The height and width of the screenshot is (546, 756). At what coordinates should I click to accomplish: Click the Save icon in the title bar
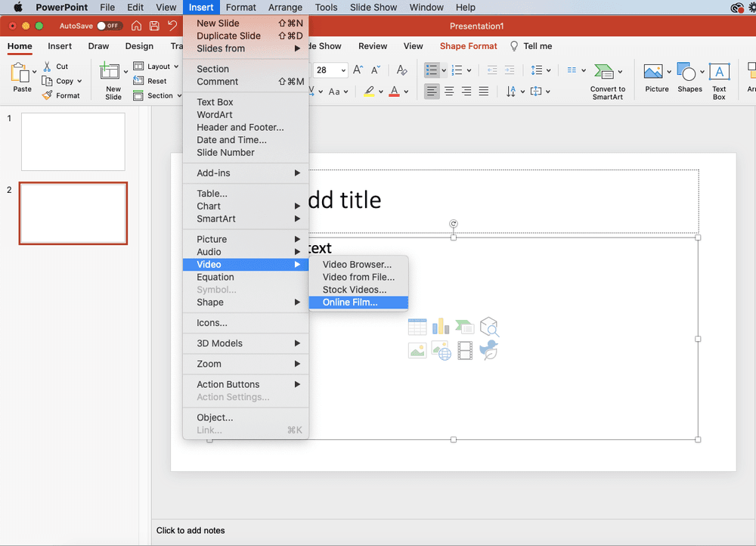tap(154, 26)
